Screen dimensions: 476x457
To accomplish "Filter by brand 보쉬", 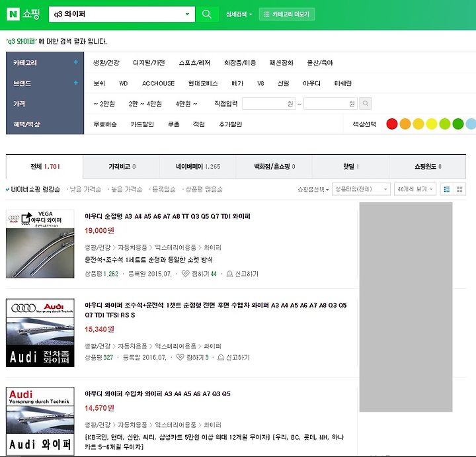I will click(x=99, y=83).
